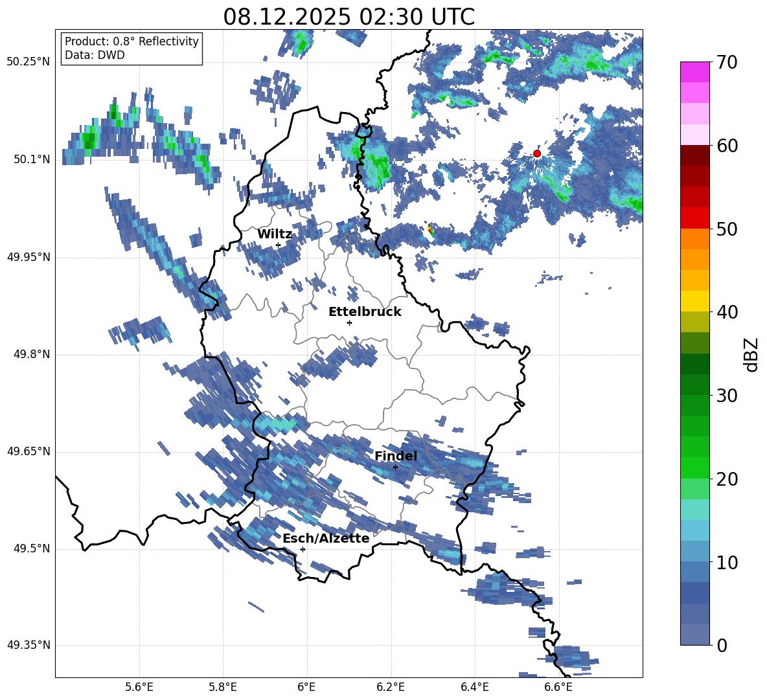Screen dimensions: 767x700
Task: Click the Findel station cross marker
Action: click(x=395, y=467)
